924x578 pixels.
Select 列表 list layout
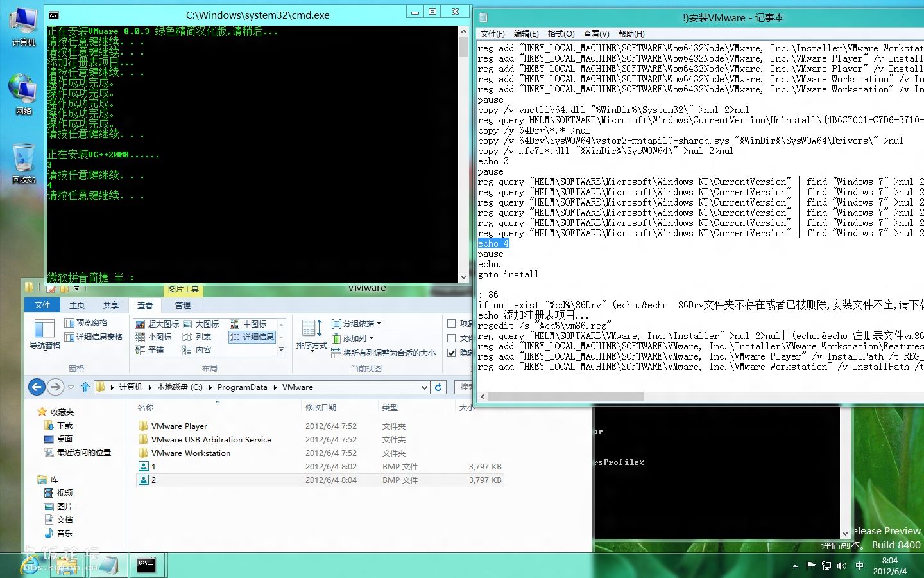(x=197, y=337)
